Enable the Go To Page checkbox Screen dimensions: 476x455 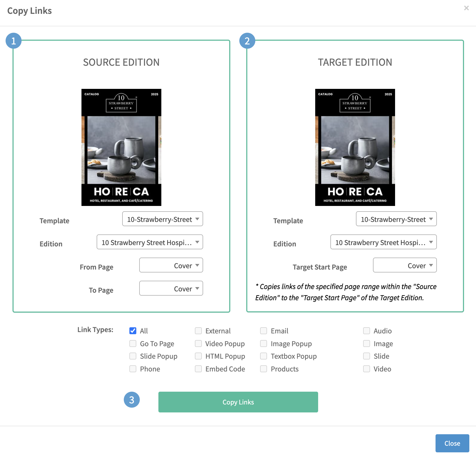pyautogui.click(x=133, y=344)
